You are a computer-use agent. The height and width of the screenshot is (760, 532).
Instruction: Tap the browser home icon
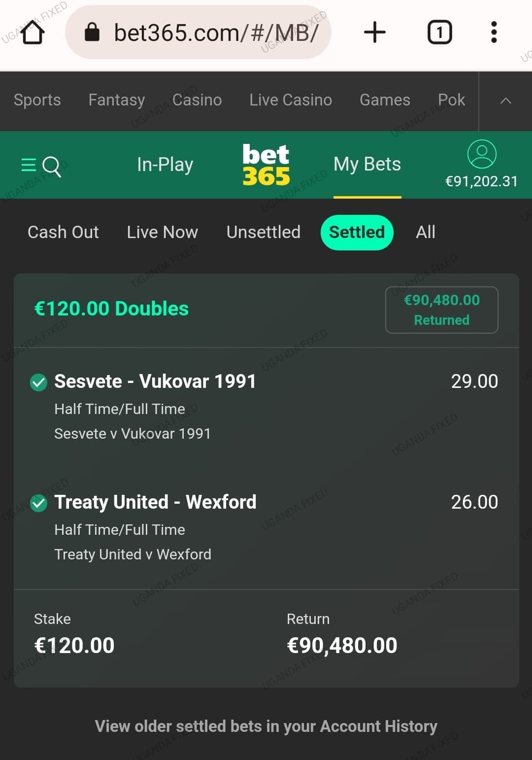click(33, 33)
